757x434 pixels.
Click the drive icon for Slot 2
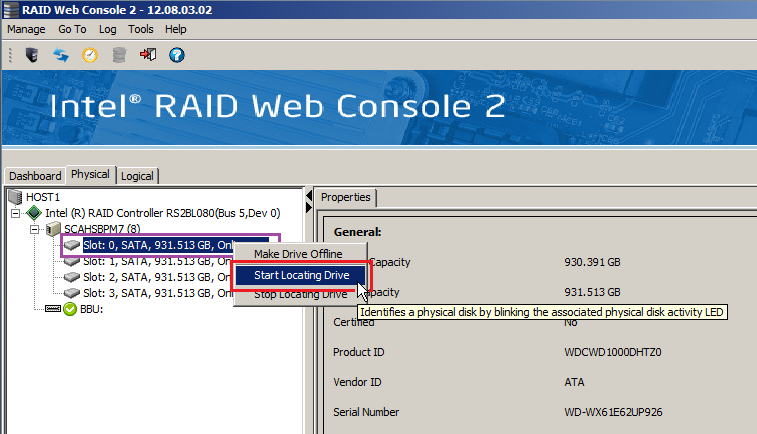[x=71, y=277]
